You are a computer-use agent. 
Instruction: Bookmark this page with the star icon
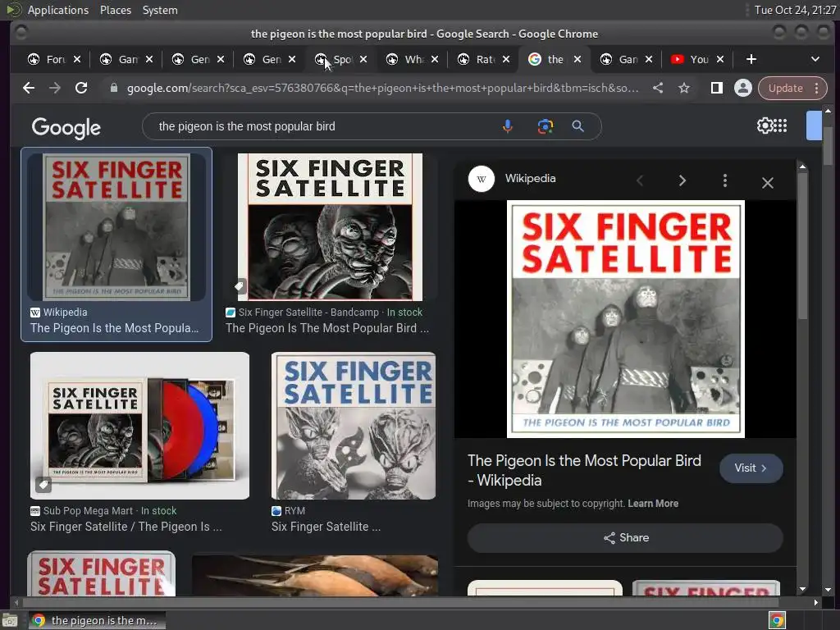684,88
